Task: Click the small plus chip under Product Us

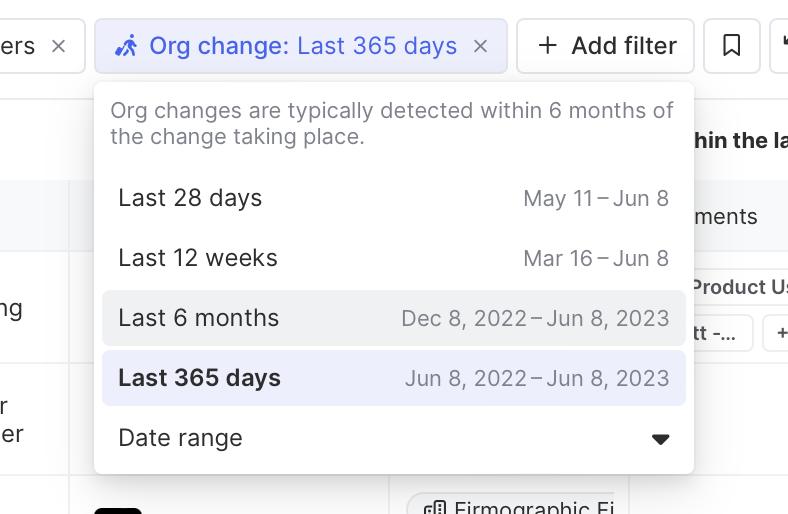Action: [778, 332]
